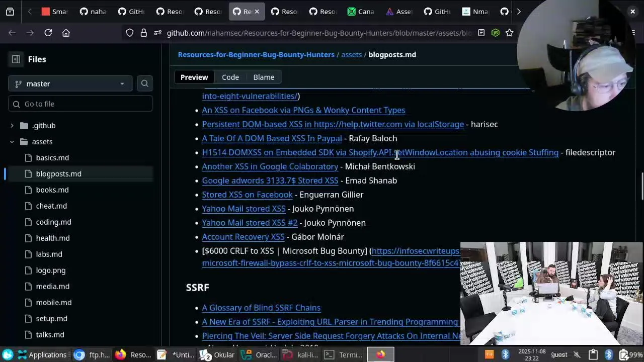The image size is (644, 362).
Task: Collapse the assets folder chevron
Action: pyautogui.click(x=12, y=142)
